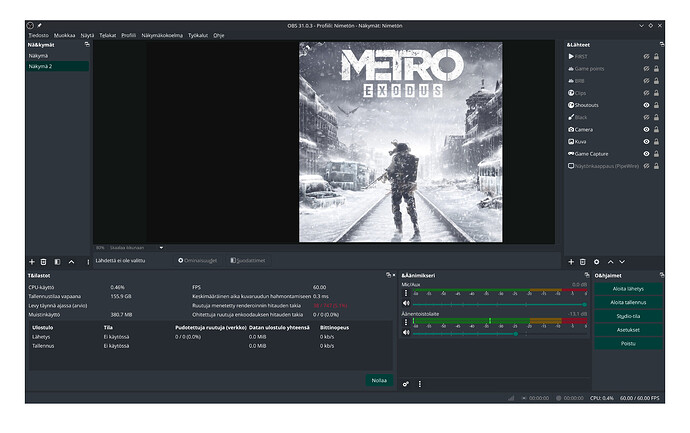Open the Tiedosto menu
The width and height of the screenshot is (690, 433).
[39, 35]
